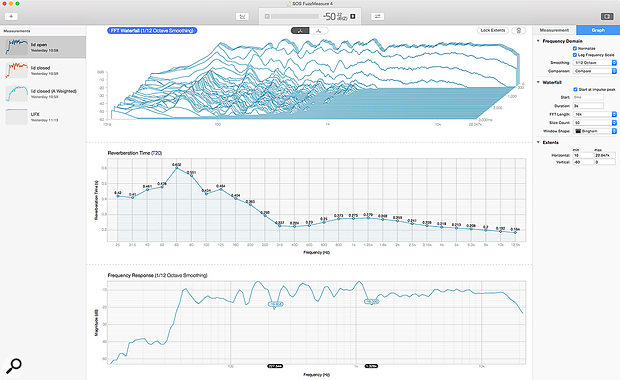
Task: Open the Smoothing dropdown
Action: (595, 62)
